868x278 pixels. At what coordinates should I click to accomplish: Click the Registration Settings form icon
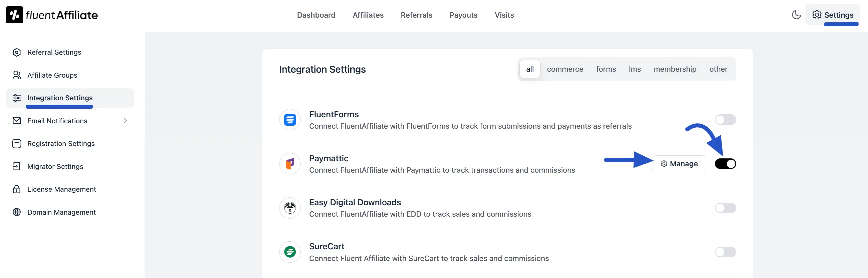click(16, 144)
